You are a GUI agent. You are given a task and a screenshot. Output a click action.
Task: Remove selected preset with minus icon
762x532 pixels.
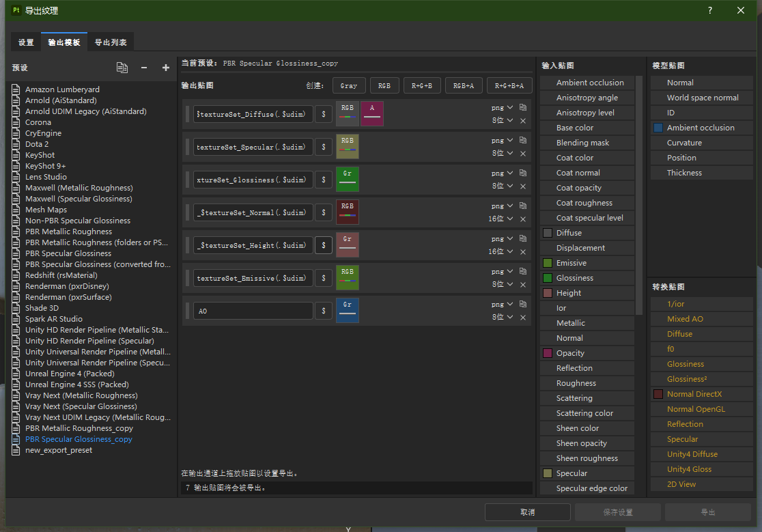[x=144, y=68]
